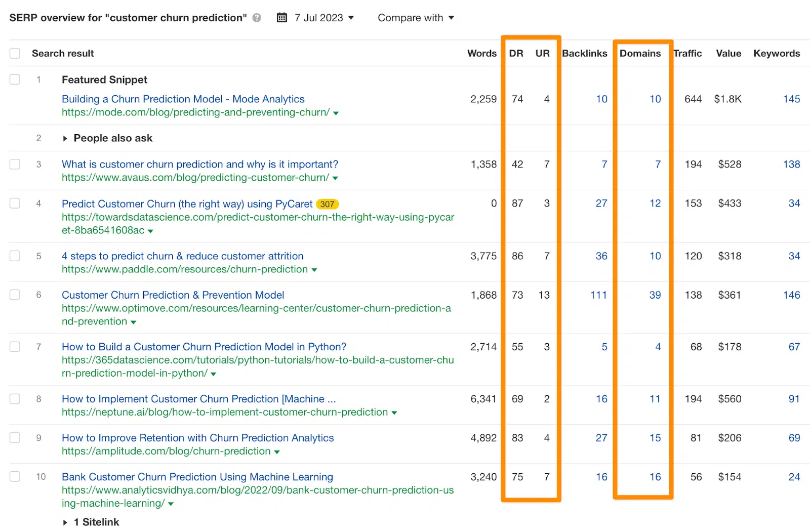This screenshot has height=532, width=810.
Task: Open caret menu for amplitude.com URL
Action: click(x=277, y=452)
